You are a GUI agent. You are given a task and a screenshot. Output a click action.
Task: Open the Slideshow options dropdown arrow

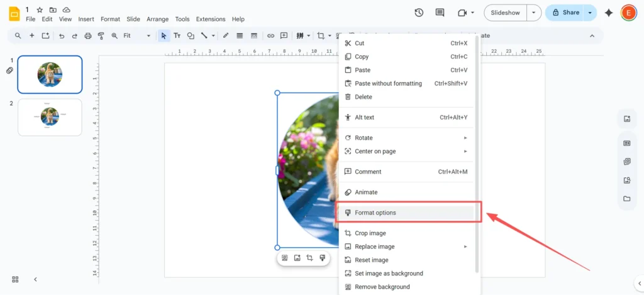point(534,13)
